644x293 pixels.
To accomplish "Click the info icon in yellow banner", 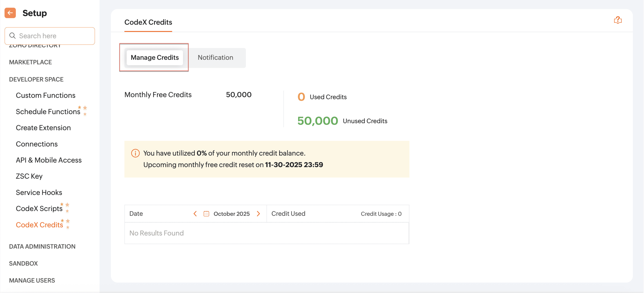I will click(x=135, y=153).
